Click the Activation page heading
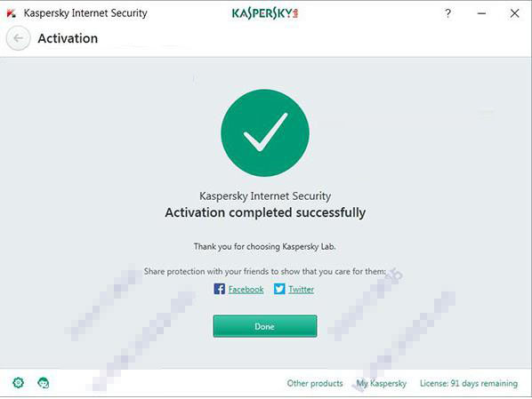Viewport: 532px width, 399px height. tap(68, 38)
